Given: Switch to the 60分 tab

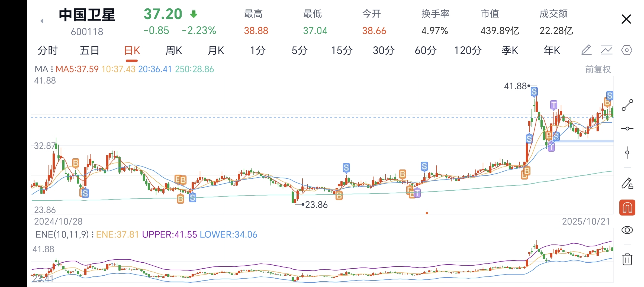Looking at the screenshot, I should click(426, 50).
